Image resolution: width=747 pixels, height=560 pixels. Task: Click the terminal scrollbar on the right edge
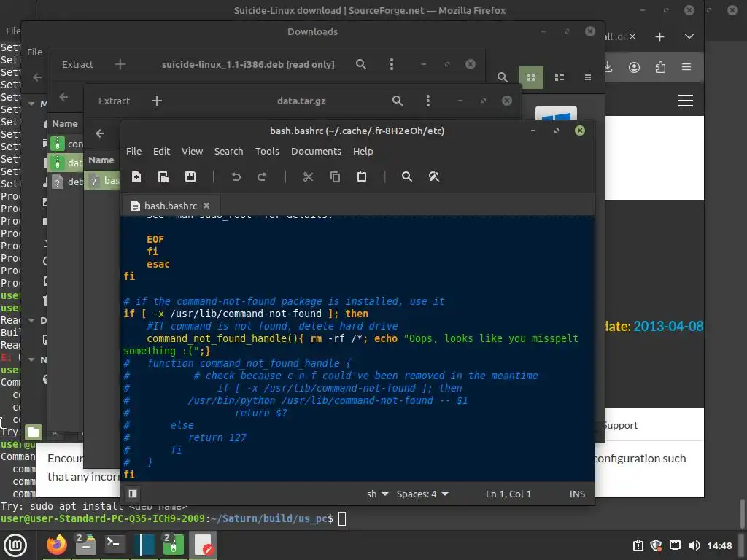[x=742, y=513]
